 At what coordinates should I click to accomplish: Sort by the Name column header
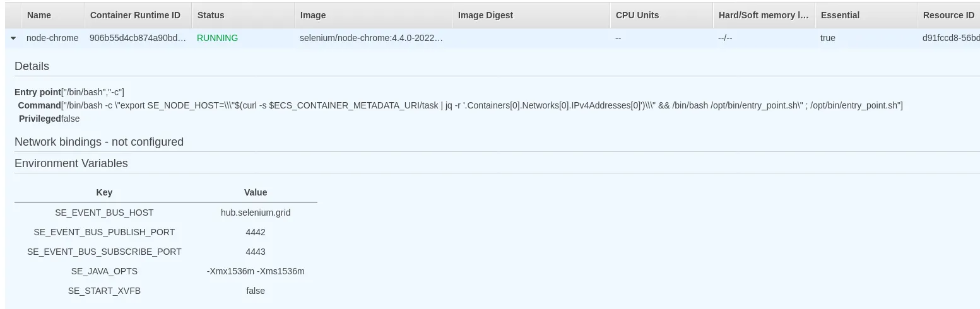(x=39, y=15)
